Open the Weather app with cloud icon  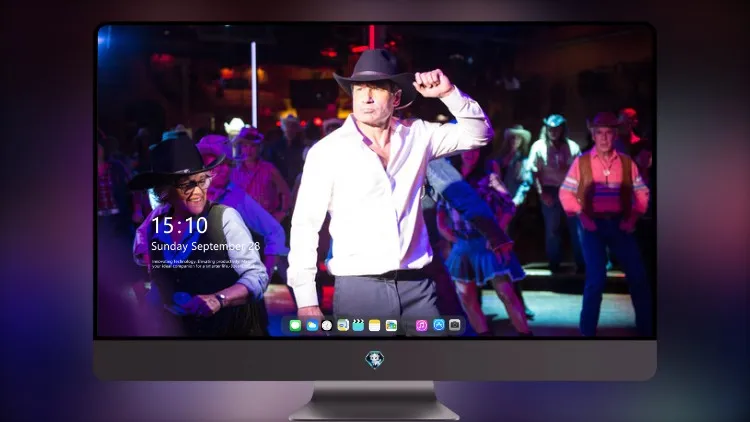click(x=312, y=326)
